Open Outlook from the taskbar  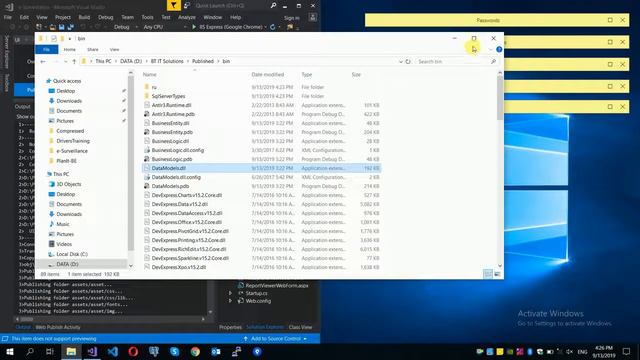(x=216, y=351)
